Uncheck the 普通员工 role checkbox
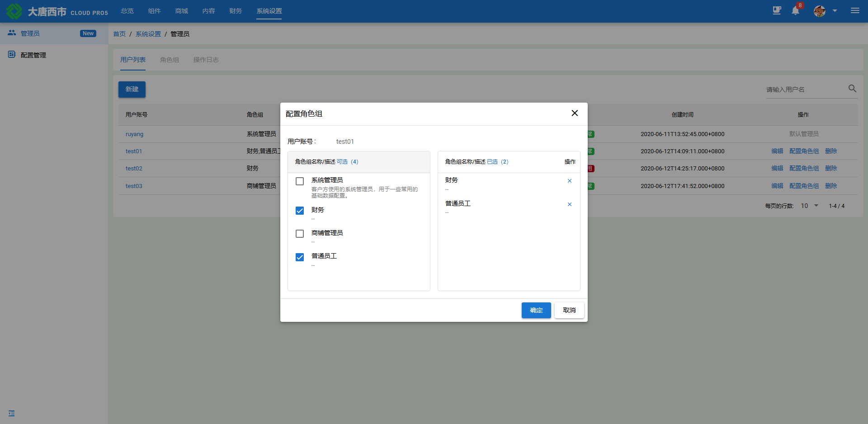Screen dimensions: 868x424 tap(300, 257)
